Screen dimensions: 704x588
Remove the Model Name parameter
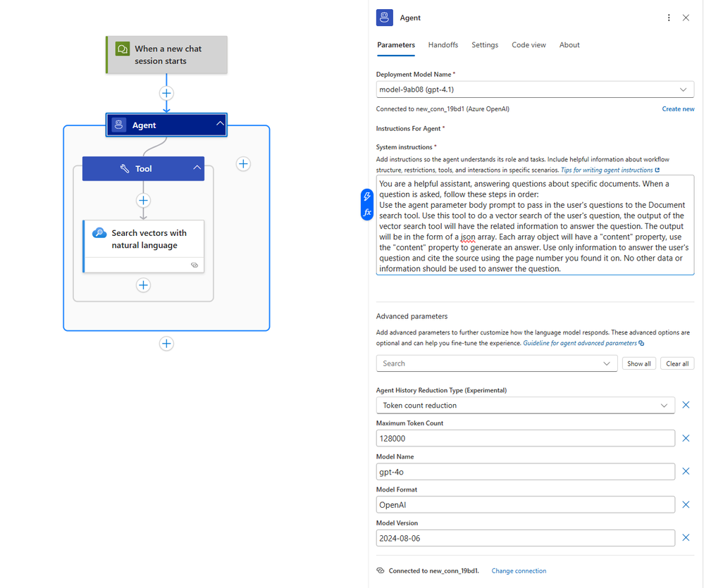click(x=686, y=471)
